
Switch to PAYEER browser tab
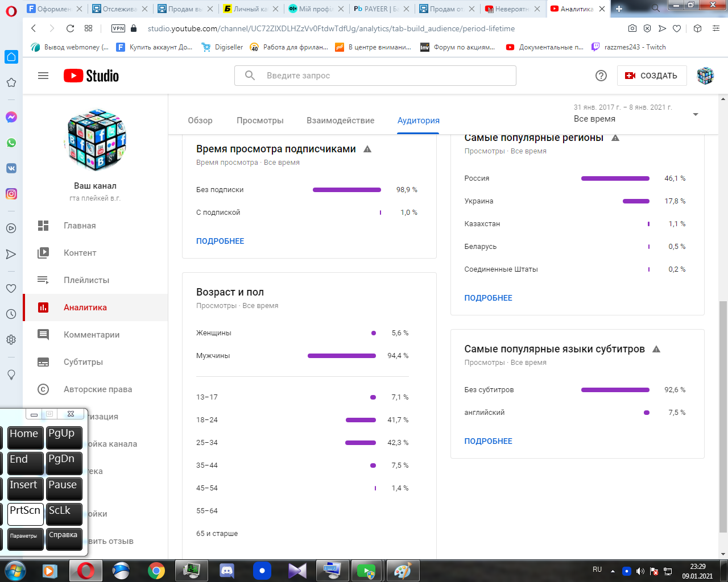point(382,9)
